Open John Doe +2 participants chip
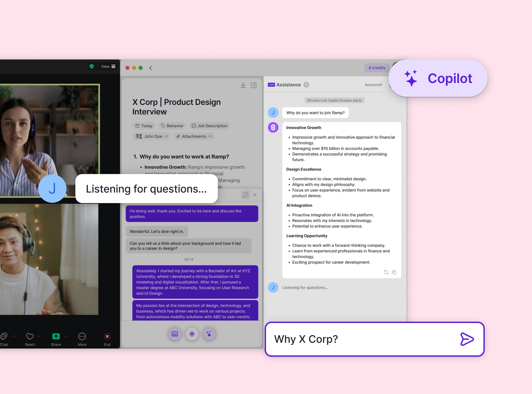 pyautogui.click(x=152, y=136)
